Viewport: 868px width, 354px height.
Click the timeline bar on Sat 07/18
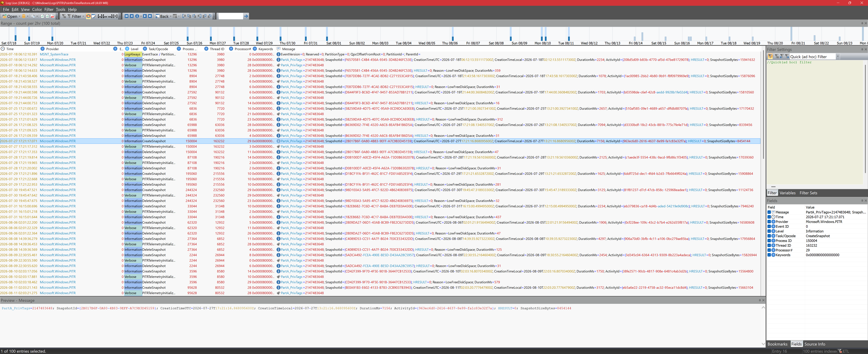(15, 38)
